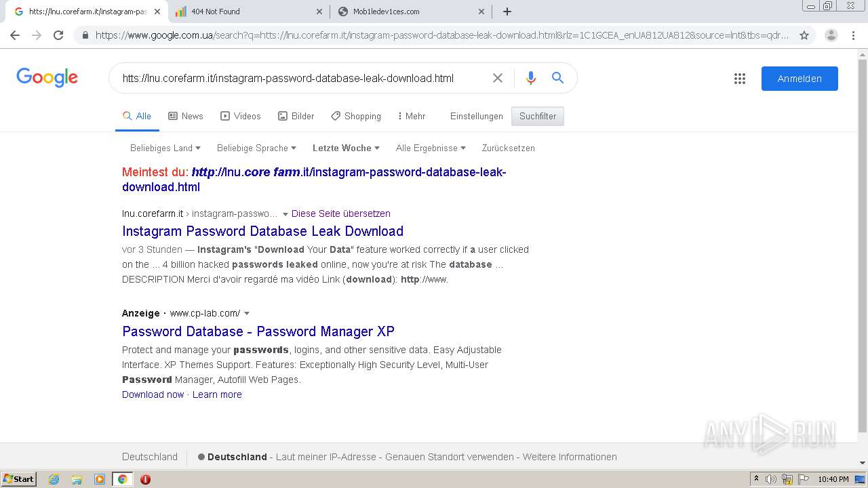This screenshot has width=868, height=488.
Task: Open a new browser tab with plus
Action: click(507, 12)
